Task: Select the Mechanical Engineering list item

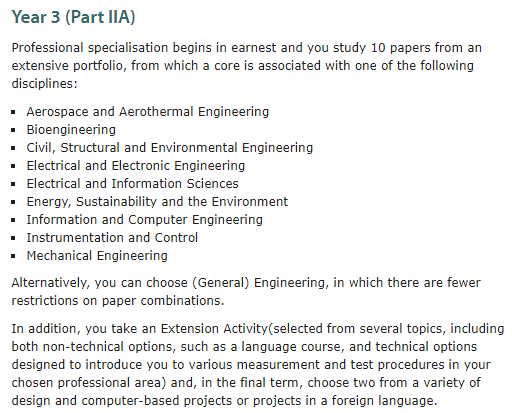Action: [97, 256]
